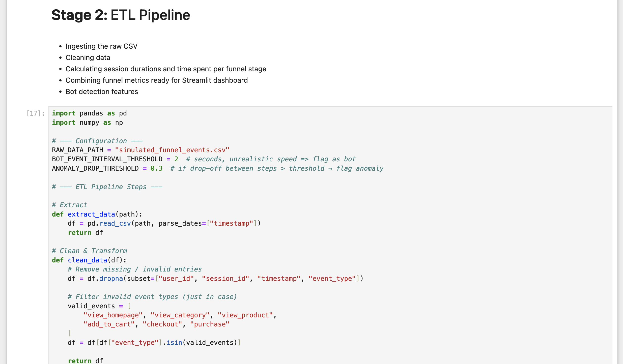Click the dropna method in the code

coord(111,279)
